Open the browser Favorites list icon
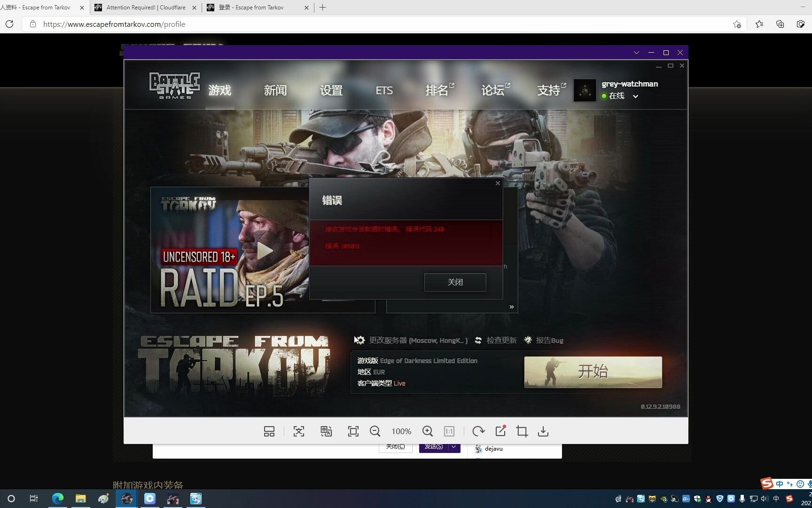The image size is (812, 508). coord(759,24)
